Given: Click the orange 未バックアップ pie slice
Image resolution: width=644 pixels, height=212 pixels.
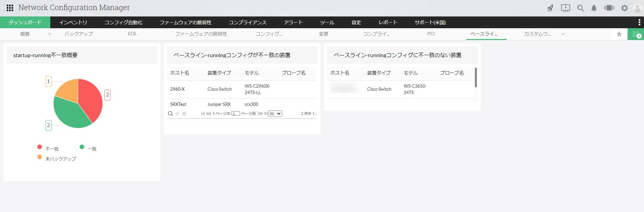Looking at the screenshot, I should pos(69,91).
